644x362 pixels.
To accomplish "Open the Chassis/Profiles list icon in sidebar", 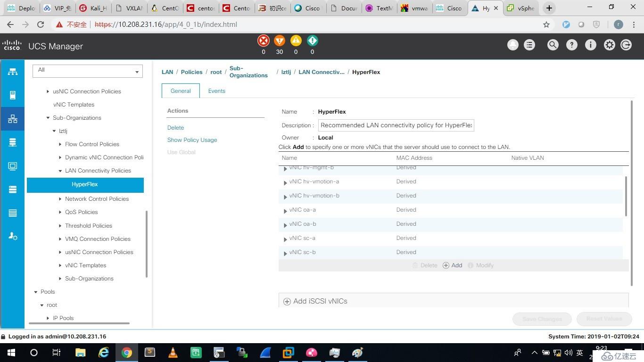I will (x=13, y=213).
